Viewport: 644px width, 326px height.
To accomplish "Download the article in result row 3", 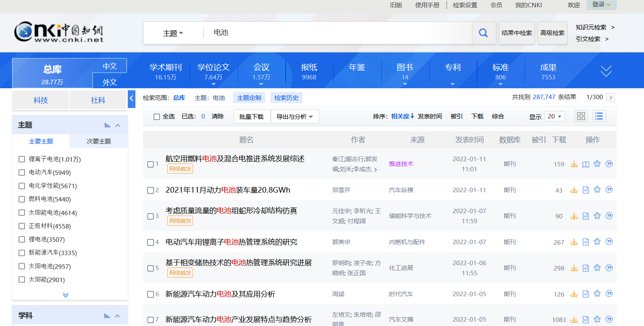I will [x=574, y=216].
